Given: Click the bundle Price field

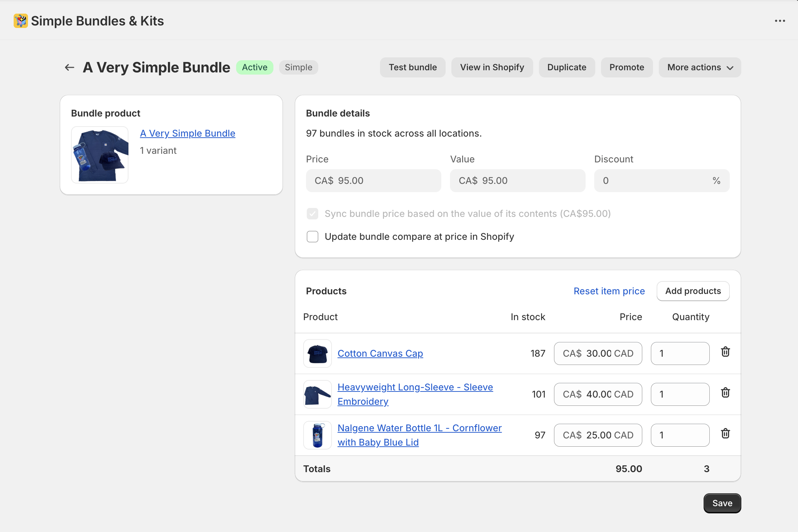Looking at the screenshot, I should (x=374, y=181).
